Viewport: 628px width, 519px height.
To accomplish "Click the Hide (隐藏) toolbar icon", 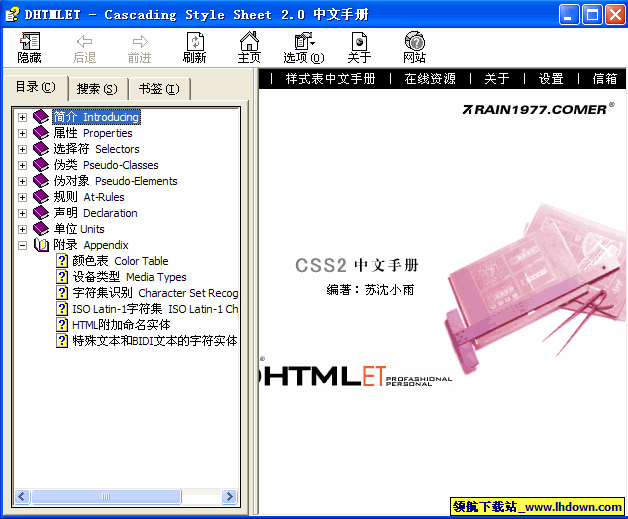I will tap(30, 42).
